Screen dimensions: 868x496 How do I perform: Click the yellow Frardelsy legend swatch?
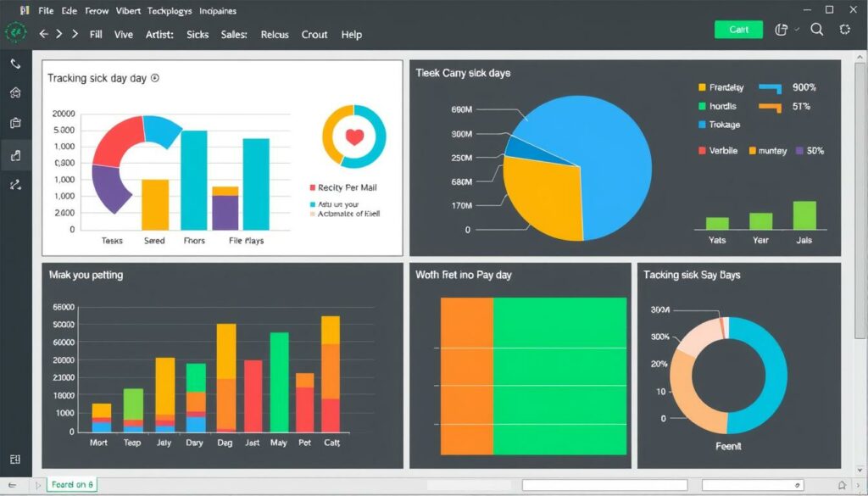coord(702,87)
